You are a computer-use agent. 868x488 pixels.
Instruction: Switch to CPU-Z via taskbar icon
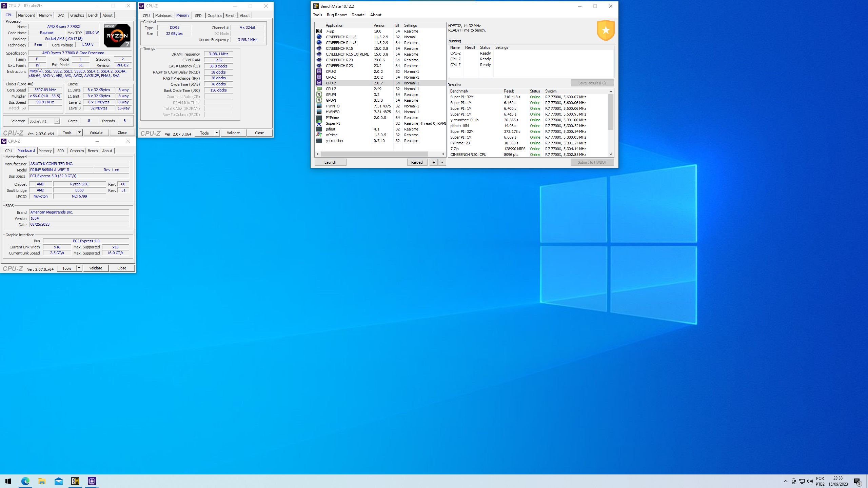pos(92,481)
